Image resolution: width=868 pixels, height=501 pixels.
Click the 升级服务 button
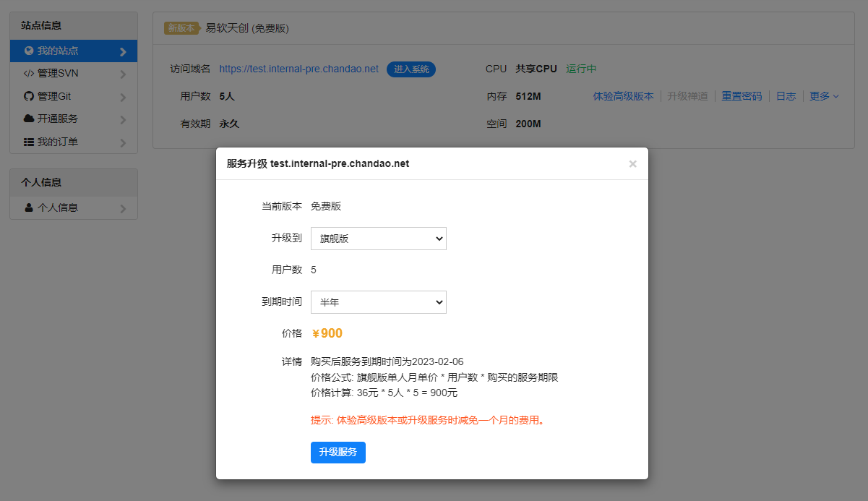[338, 453]
